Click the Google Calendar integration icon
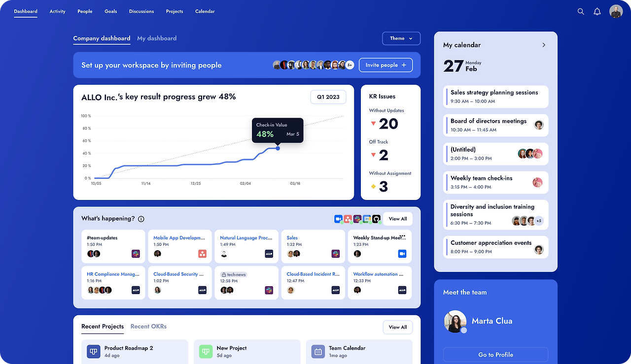Image resolution: width=631 pixels, height=364 pixels. (366, 218)
